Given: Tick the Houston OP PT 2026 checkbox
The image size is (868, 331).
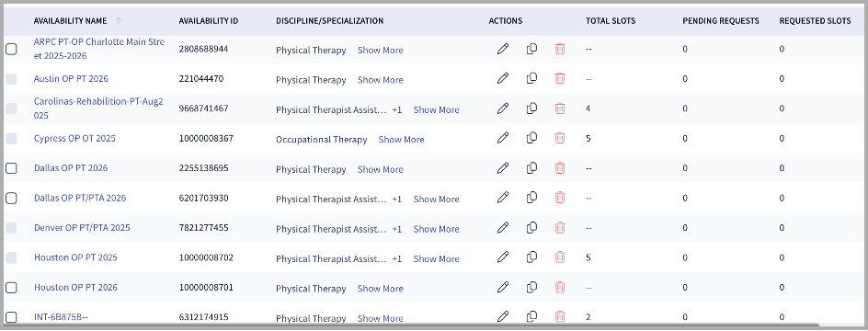Looking at the screenshot, I should point(11,287).
